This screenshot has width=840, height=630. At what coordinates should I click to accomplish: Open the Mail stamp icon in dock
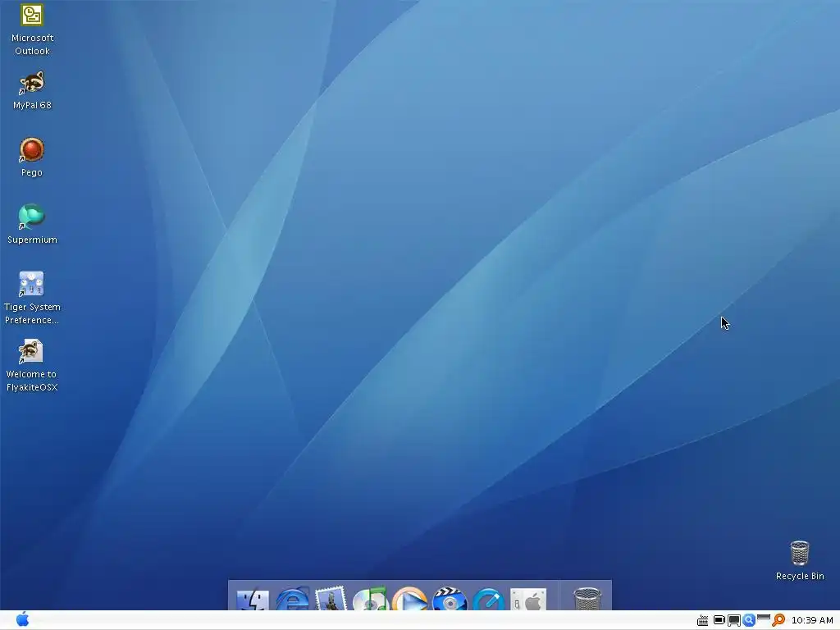pos(331,599)
